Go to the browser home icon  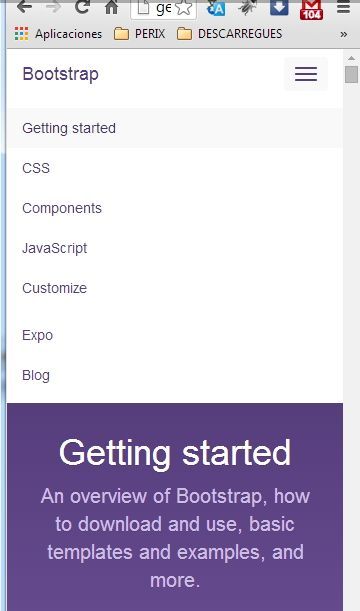pyautogui.click(x=111, y=7)
